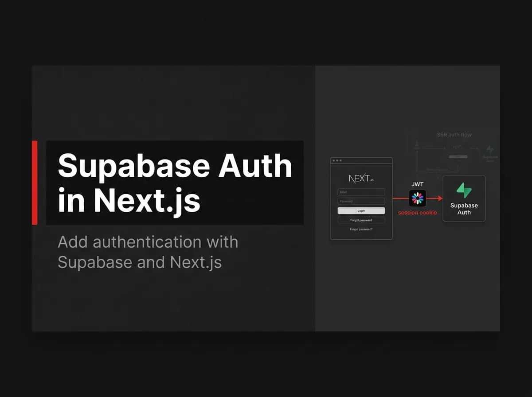Click the Password input field

tap(361, 201)
